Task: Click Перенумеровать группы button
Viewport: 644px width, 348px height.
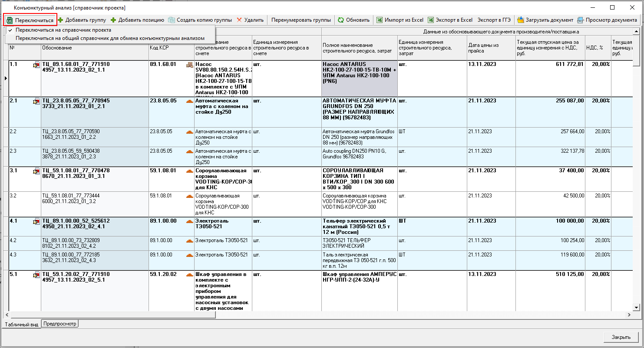Action: click(x=301, y=20)
